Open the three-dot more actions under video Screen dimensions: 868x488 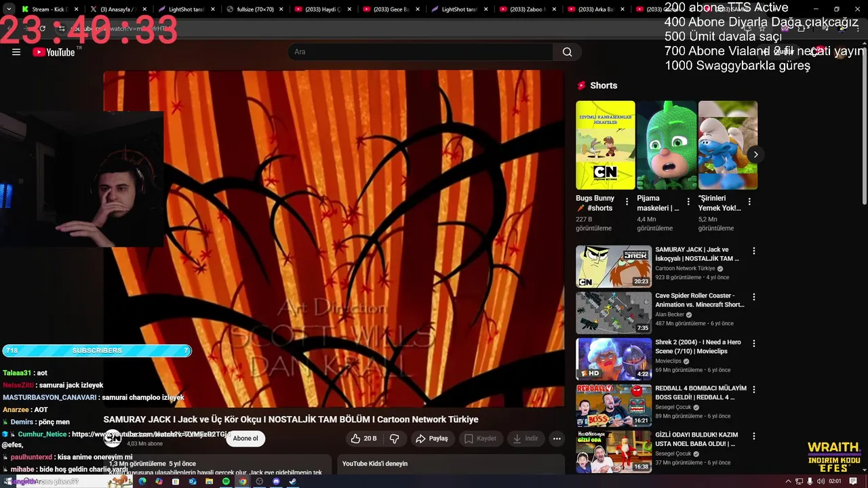(557, 439)
